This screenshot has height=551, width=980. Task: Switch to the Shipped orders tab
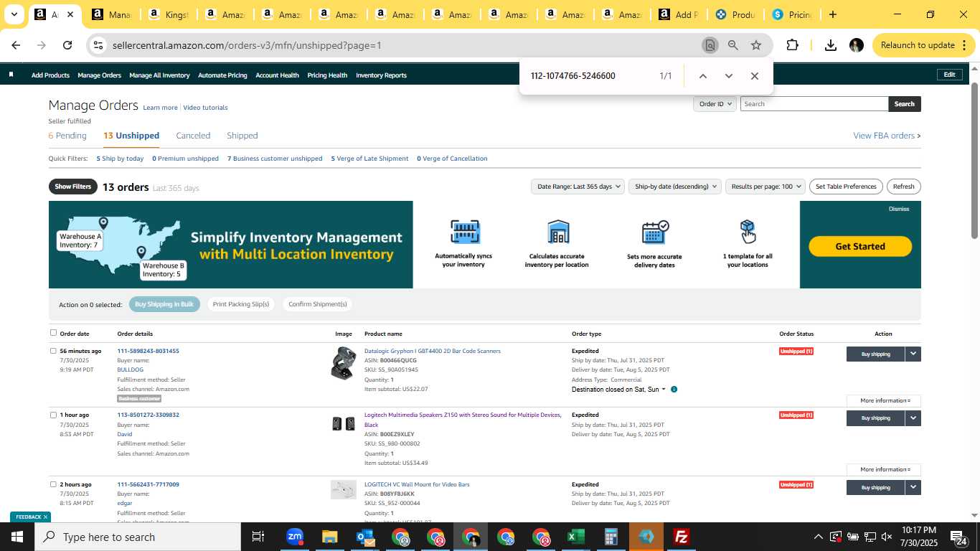click(242, 136)
